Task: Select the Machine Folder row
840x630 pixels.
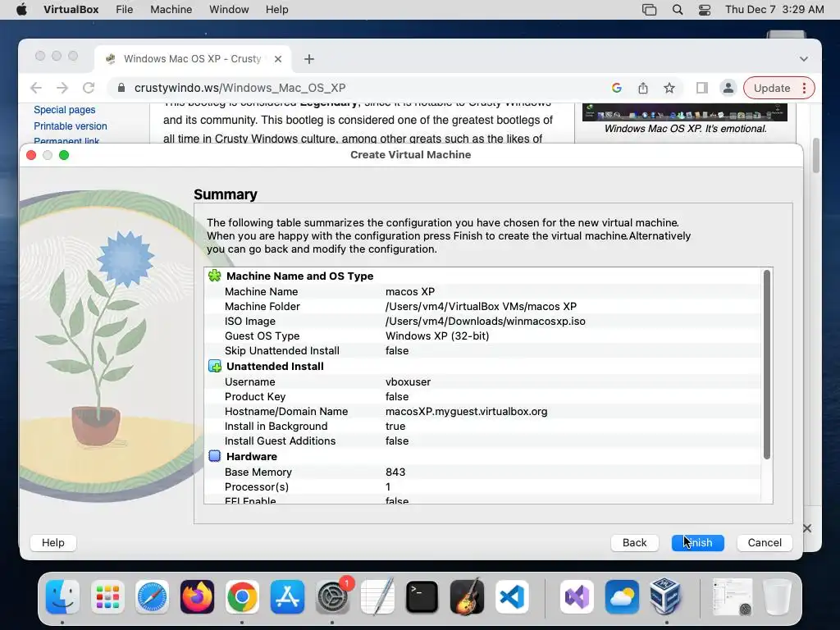Action: coord(482,307)
